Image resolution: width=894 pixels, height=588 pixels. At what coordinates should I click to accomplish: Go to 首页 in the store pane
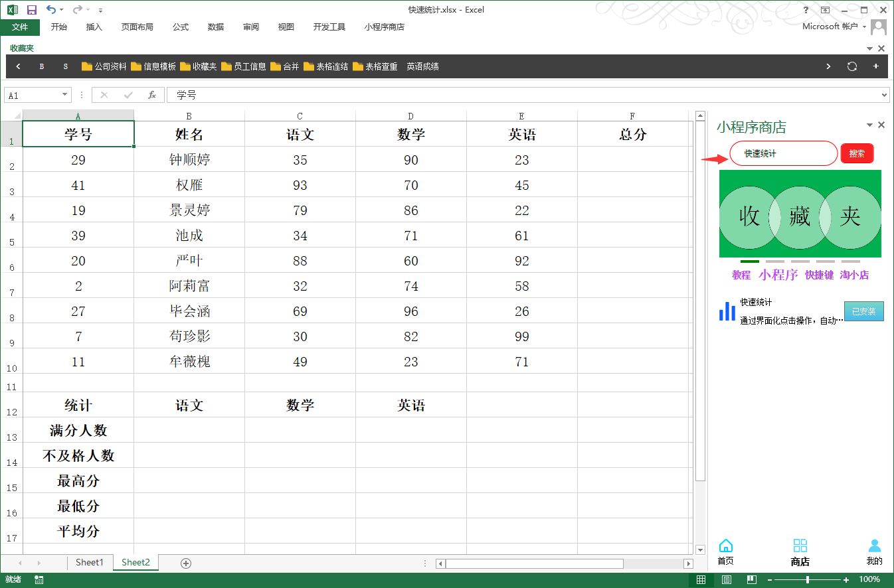click(726, 552)
